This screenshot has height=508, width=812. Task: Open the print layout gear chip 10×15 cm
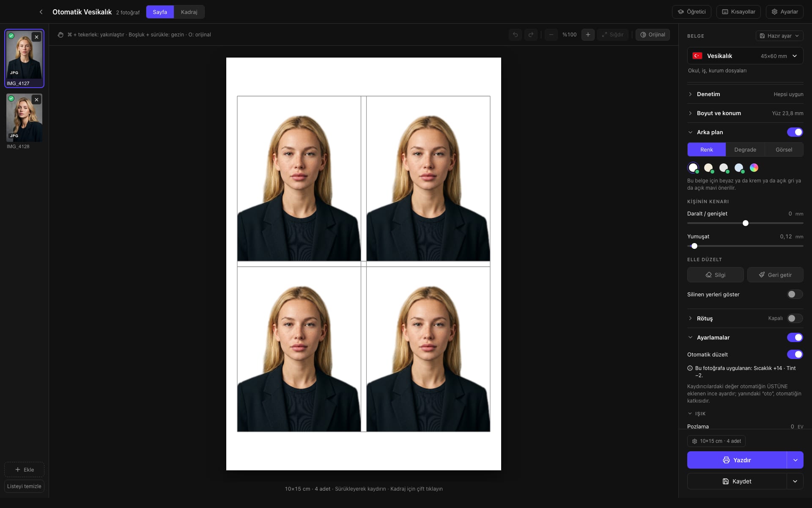point(716,441)
